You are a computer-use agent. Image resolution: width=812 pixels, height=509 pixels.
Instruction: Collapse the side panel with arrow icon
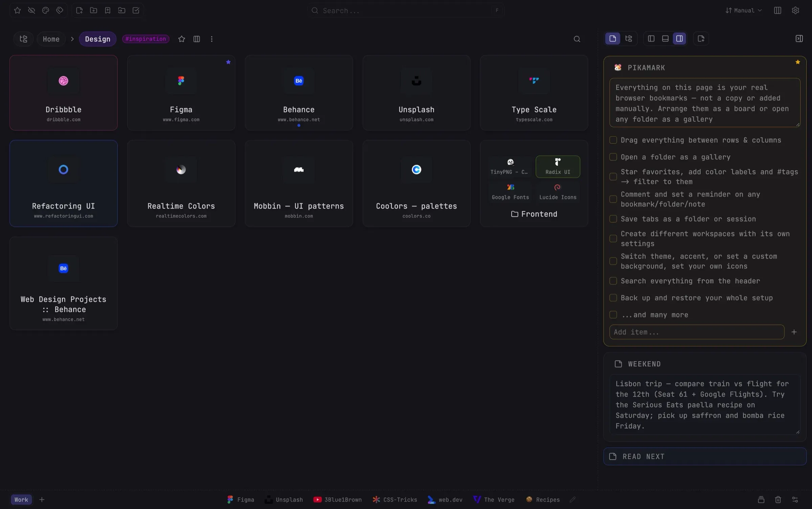coord(799,39)
